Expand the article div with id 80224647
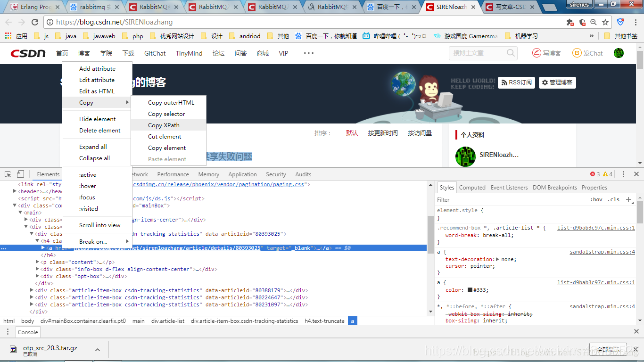 coord(32,297)
